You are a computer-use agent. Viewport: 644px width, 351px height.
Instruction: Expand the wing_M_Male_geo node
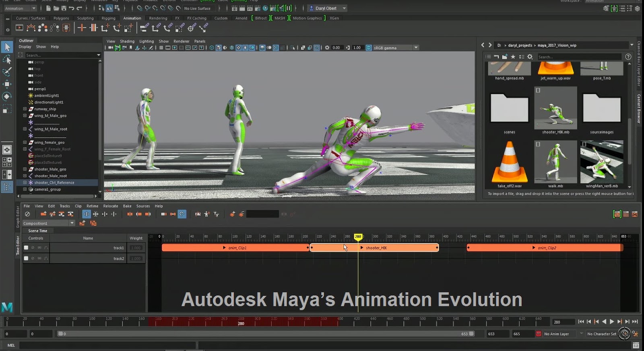(25, 116)
